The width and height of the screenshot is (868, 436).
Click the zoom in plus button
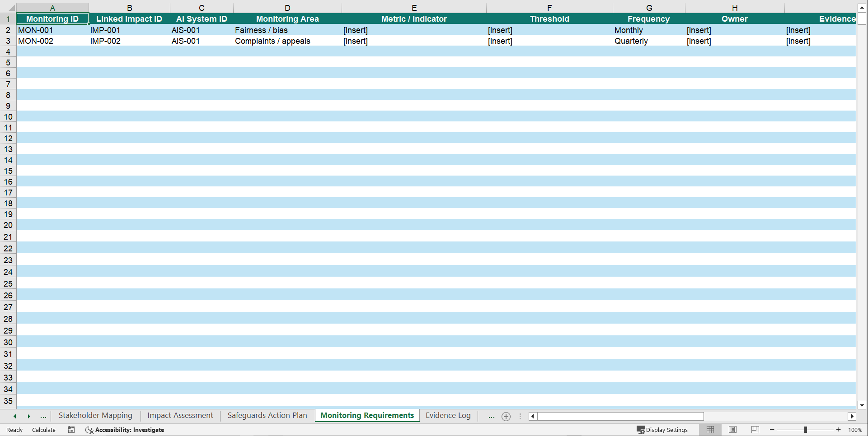(839, 430)
